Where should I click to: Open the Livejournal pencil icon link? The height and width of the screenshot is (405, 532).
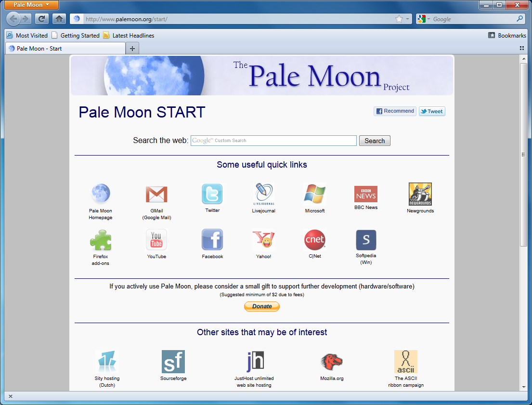point(264,194)
